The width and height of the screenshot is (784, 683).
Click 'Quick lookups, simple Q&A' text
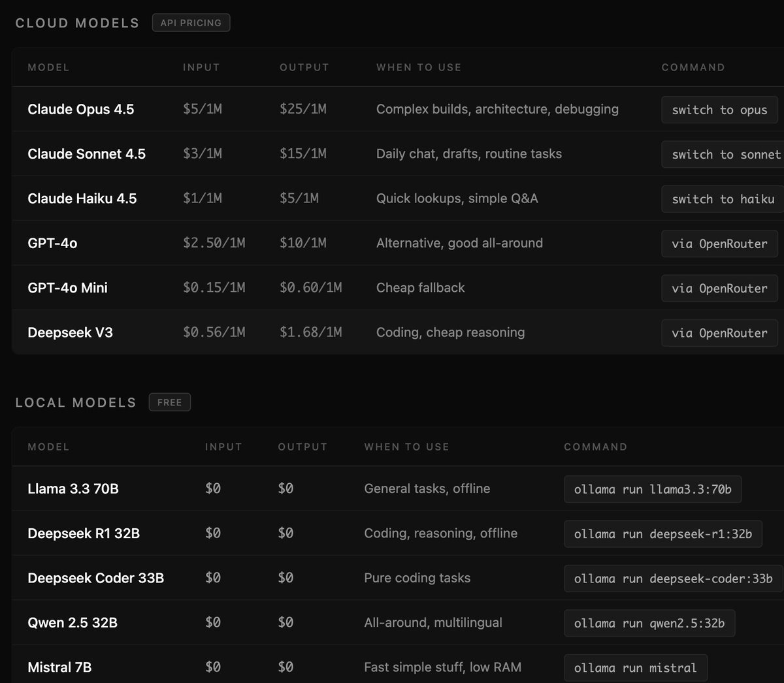pyautogui.click(x=457, y=199)
